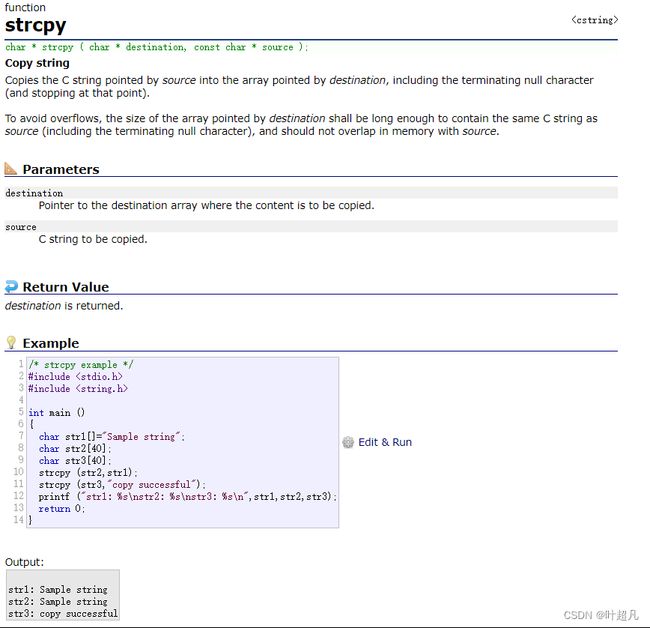The image size is (650, 628).
Task: Open the Edit & Run link
Action: pyautogui.click(x=385, y=442)
